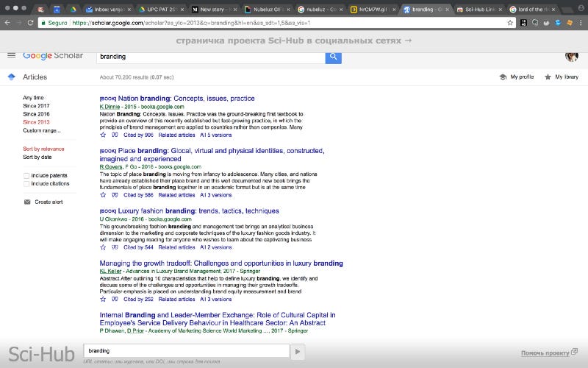
Task: View Cited by 586 for Place branding
Action: tap(138, 195)
